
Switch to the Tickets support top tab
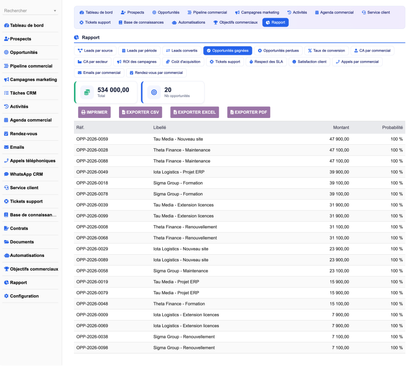(x=95, y=22)
